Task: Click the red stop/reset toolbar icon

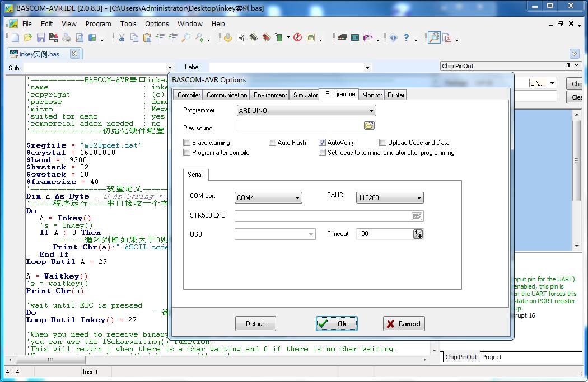Action: [298, 37]
